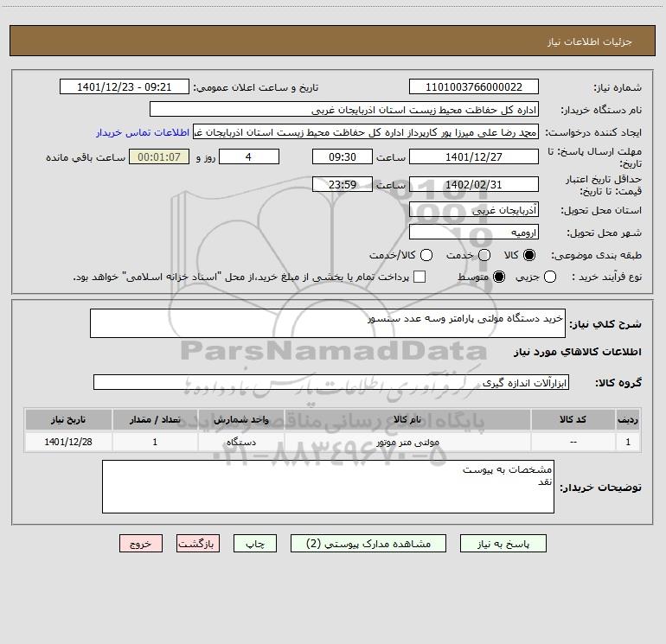Choose the جزیی purchase type option
The height and width of the screenshot is (644, 666).
point(549,277)
